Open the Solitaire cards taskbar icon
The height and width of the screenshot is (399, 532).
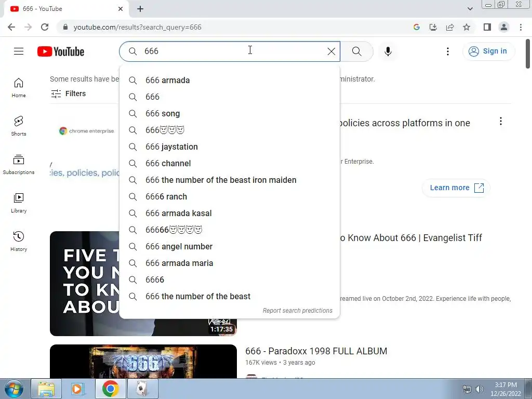[x=142, y=389]
